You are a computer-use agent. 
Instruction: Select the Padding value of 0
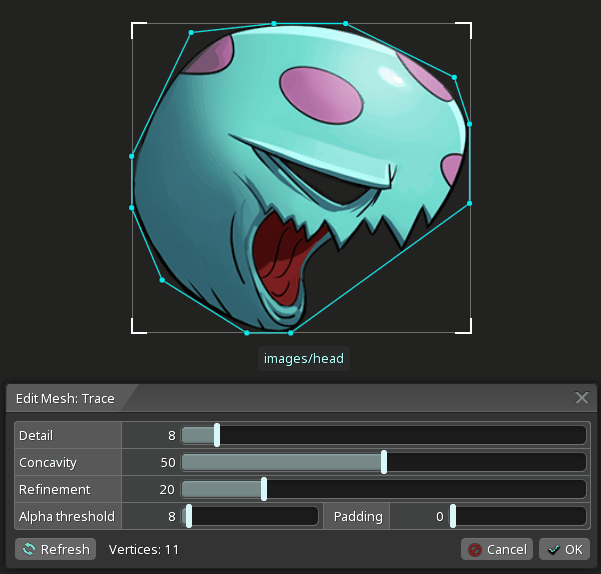[420, 516]
